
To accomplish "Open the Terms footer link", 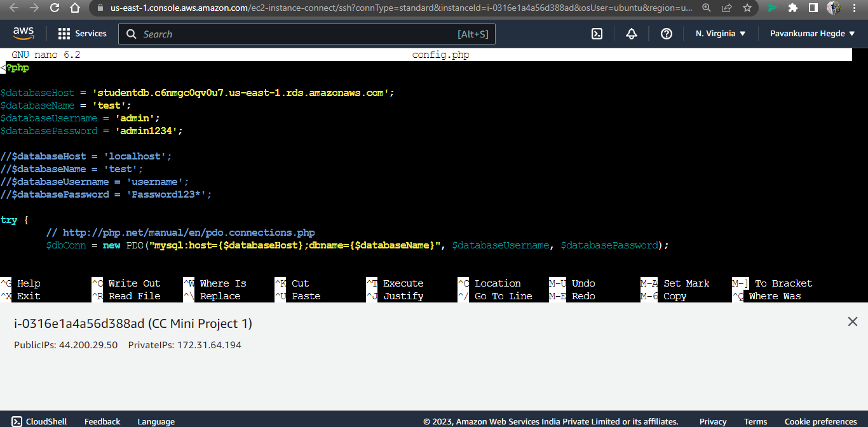I will (756, 421).
